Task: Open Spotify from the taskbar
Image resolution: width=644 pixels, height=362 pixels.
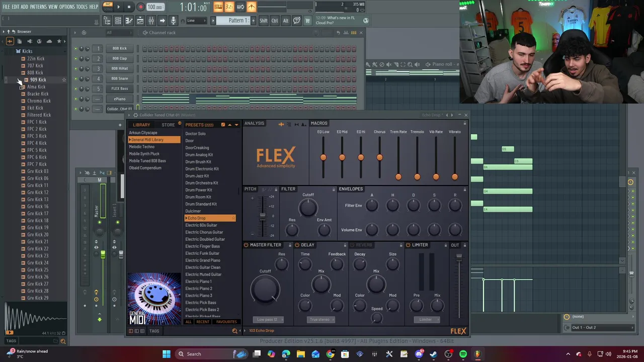Action: 463,354
